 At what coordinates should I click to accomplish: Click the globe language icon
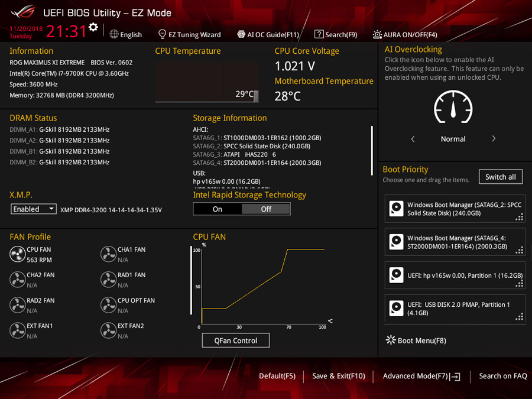pyautogui.click(x=114, y=34)
